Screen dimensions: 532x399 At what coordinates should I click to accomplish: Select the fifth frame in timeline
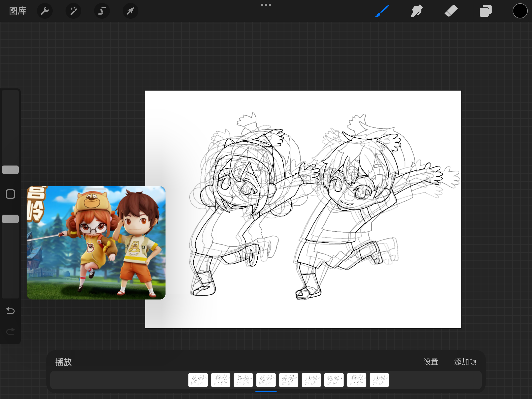click(289, 380)
